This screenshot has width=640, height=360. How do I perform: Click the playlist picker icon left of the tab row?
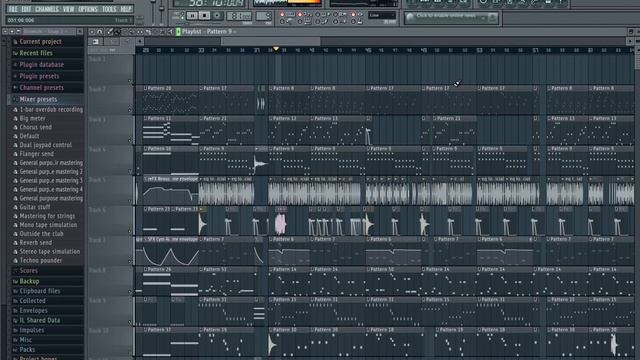tap(96, 42)
